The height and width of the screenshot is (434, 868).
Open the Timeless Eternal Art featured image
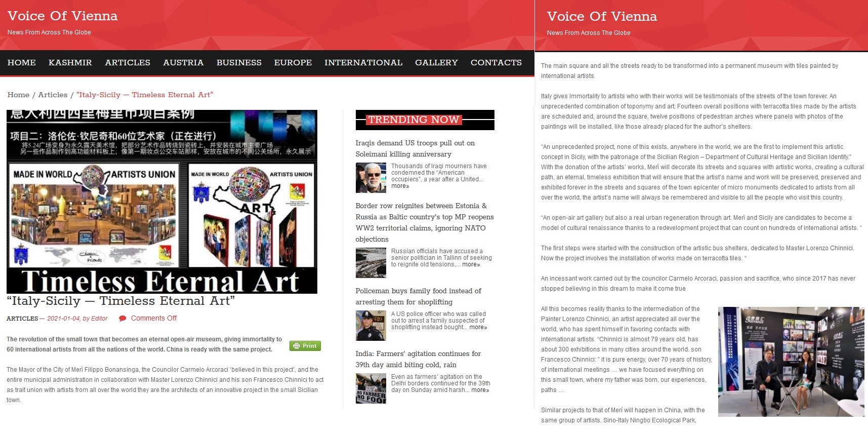pyautogui.click(x=162, y=202)
